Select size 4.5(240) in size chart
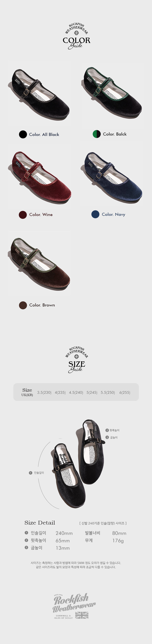Viewport: 152px width, 644px height. tap(76, 392)
